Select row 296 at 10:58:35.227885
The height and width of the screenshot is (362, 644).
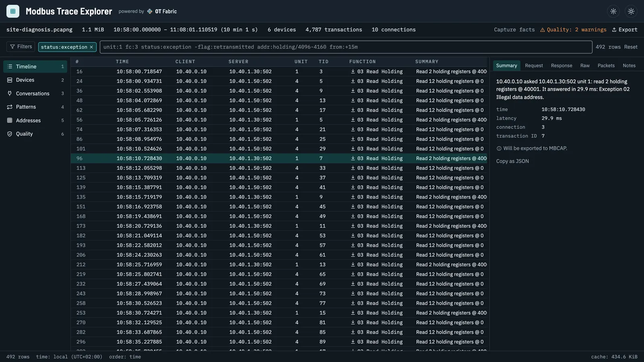point(279,342)
